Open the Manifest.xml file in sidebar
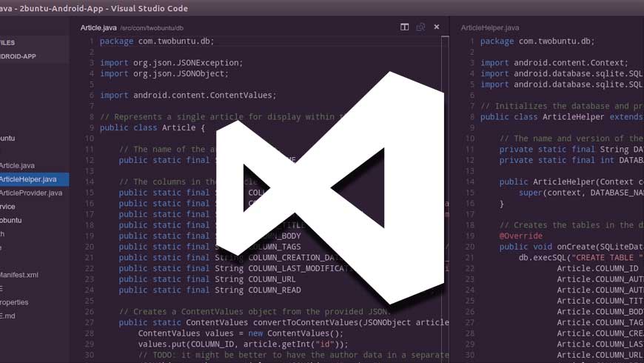The width and height of the screenshot is (644, 363). click(19, 275)
